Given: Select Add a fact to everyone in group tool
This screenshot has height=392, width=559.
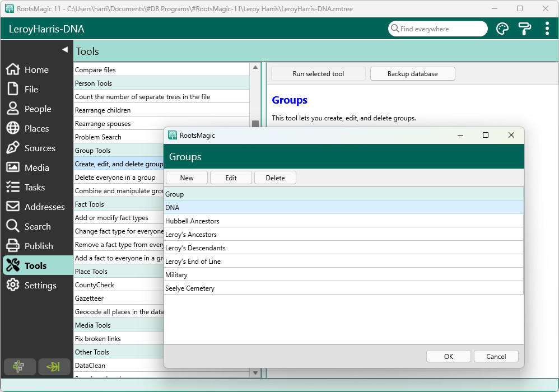Looking at the screenshot, I should (x=118, y=258).
